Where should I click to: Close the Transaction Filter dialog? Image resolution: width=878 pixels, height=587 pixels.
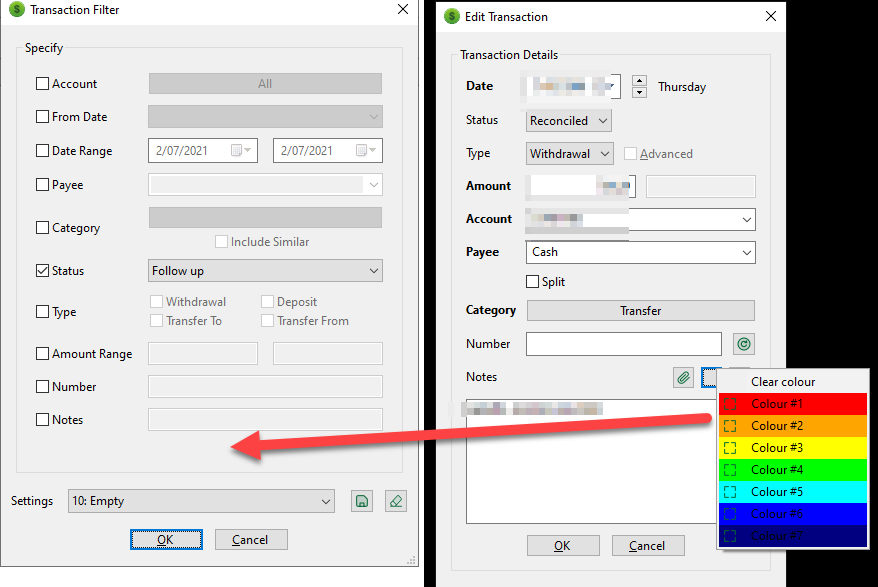[x=403, y=9]
